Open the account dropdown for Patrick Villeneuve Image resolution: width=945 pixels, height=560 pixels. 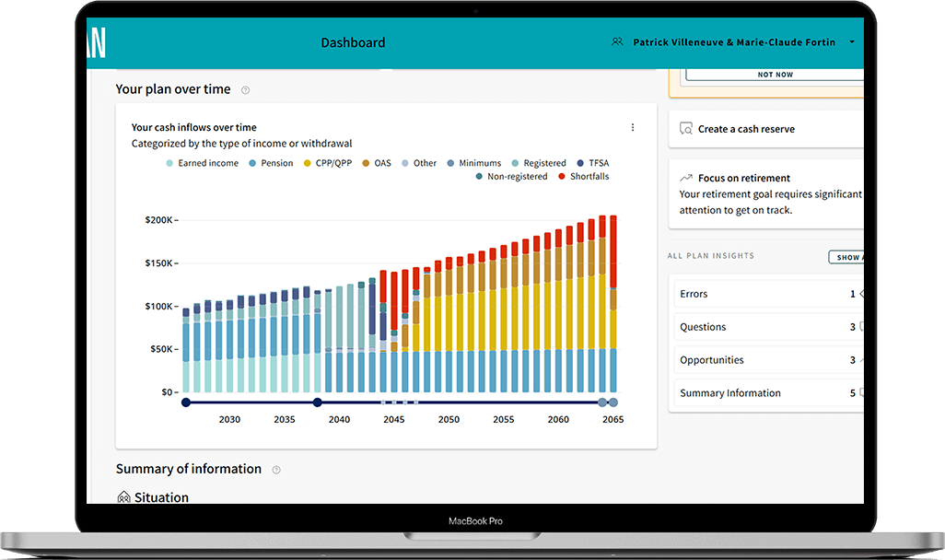coord(851,41)
